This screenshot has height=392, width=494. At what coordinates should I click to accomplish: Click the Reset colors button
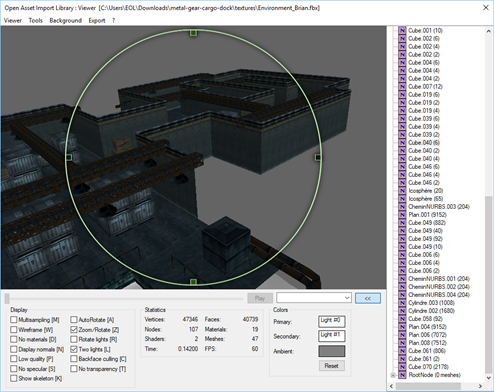point(331,366)
